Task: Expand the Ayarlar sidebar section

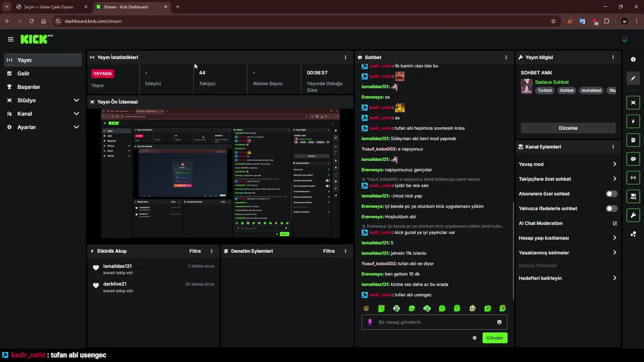Action: 43,127
